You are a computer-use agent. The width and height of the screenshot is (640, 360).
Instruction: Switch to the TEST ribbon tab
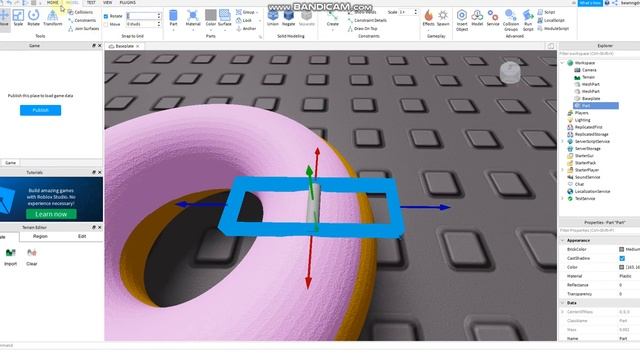pyautogui.click(x=91, y=2)
